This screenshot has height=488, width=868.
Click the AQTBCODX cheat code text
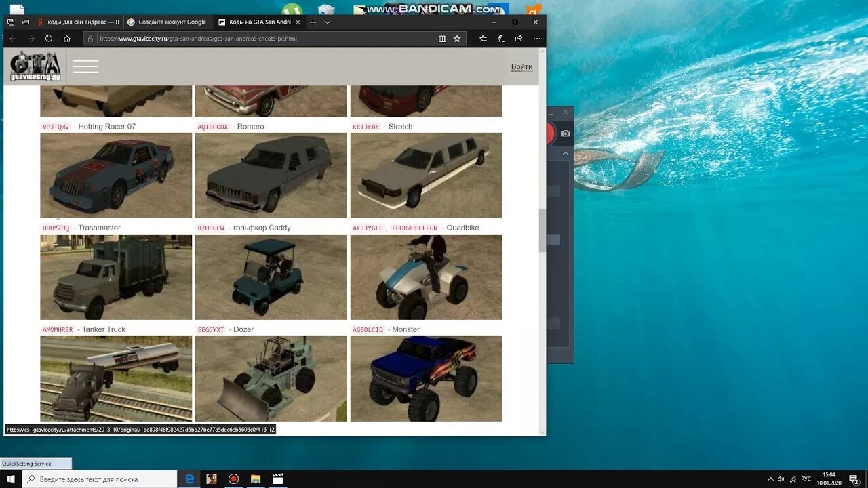pos(213,127)
